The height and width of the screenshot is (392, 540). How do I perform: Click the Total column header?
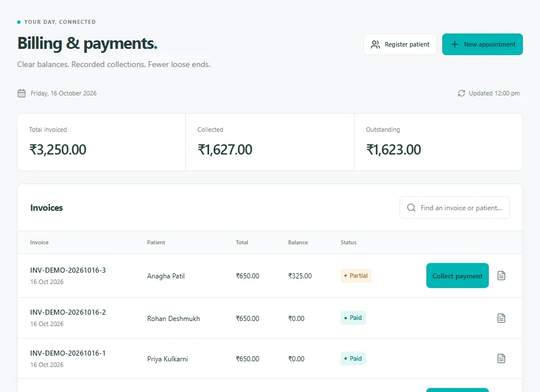coord(242,242)
